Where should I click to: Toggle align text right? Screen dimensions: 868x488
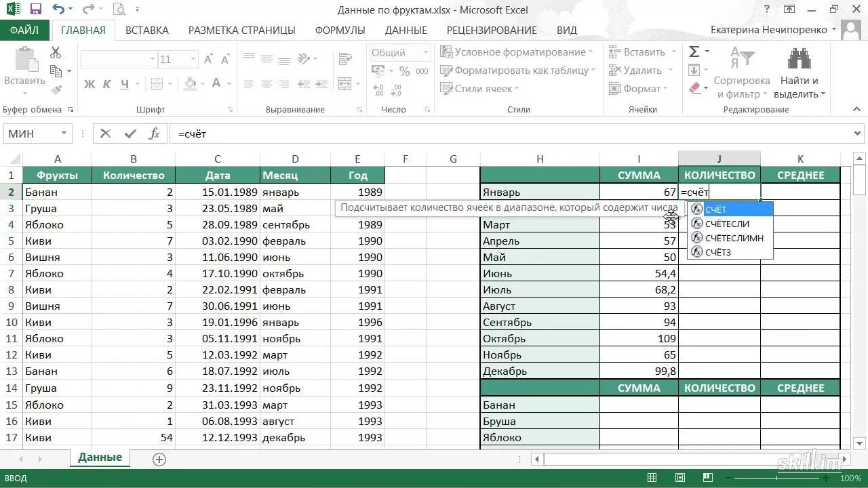(x=283, y=84)
